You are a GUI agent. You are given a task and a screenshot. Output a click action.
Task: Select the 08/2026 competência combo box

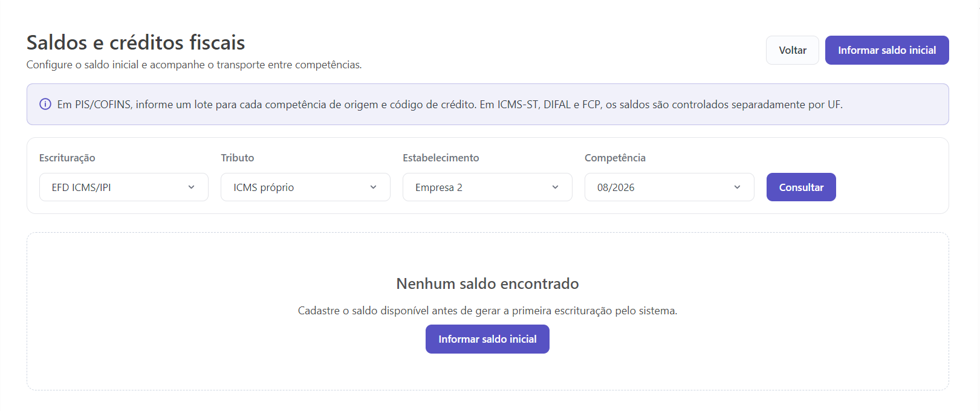669,187
